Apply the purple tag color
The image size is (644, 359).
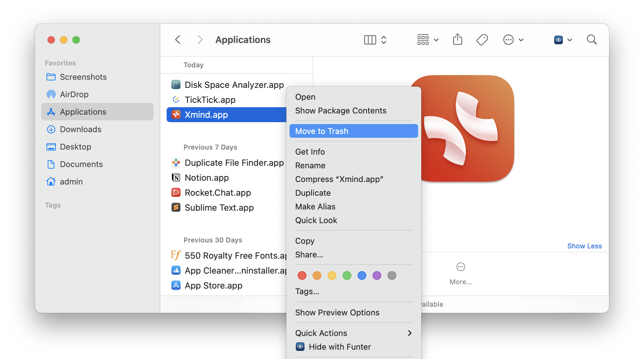[377, 275]
